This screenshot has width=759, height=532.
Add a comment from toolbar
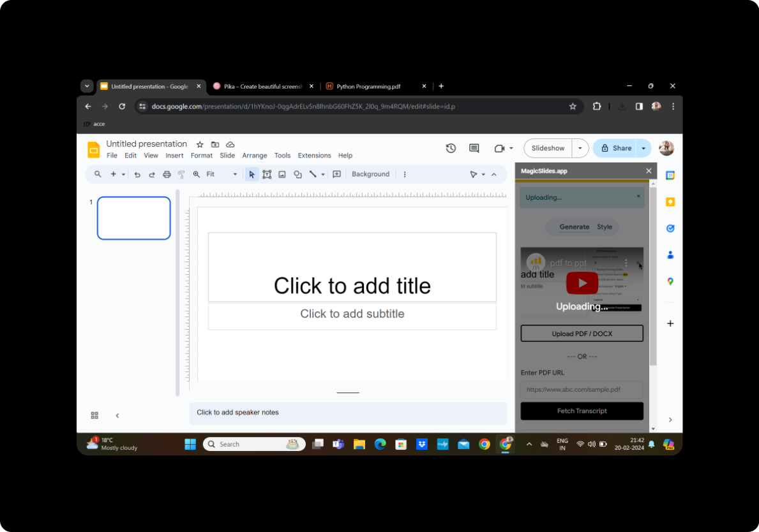[x=337, y=174]
